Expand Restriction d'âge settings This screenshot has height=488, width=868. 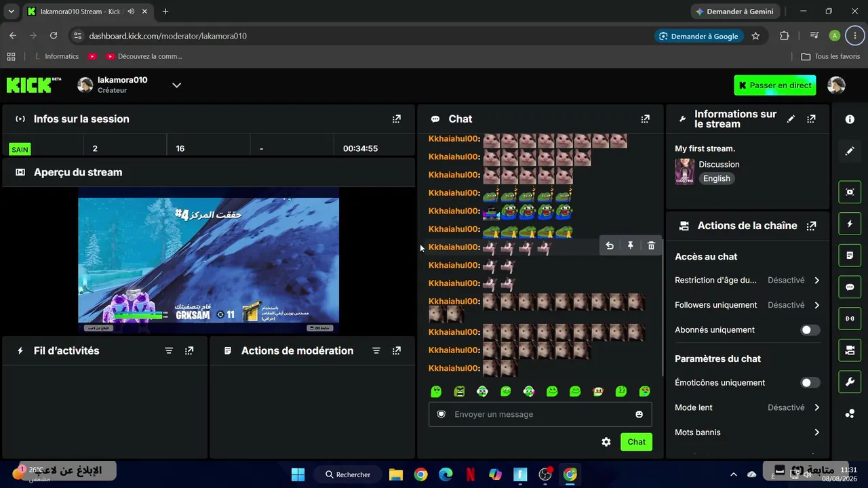click(816, 281)
